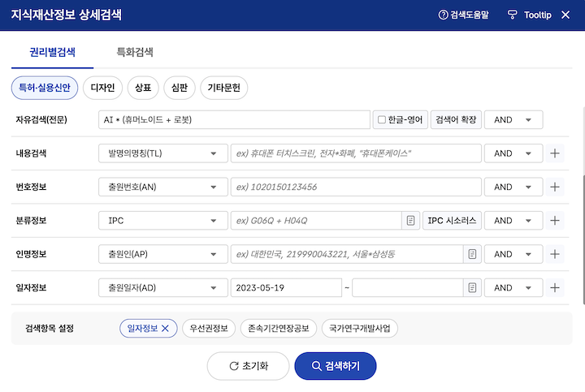Open IPC code lookup list icon
Image resolution: width=585 pixels, height=392 pixels.
point(411,221)
